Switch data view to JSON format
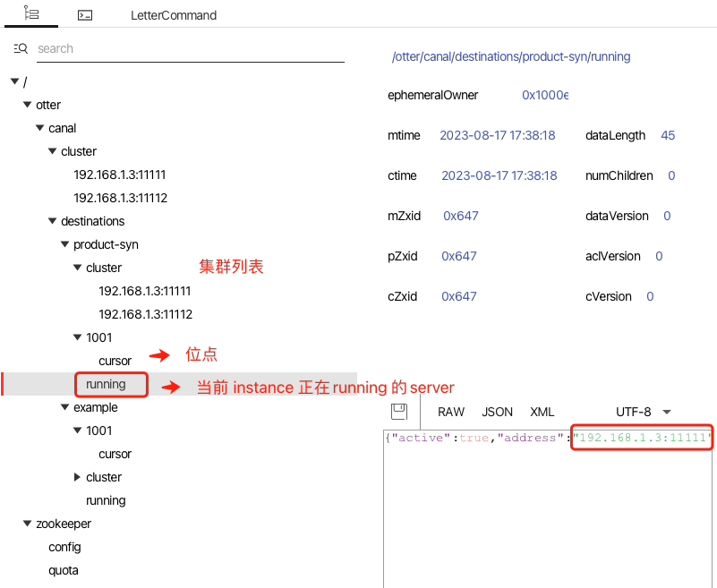 pos(497,412)
